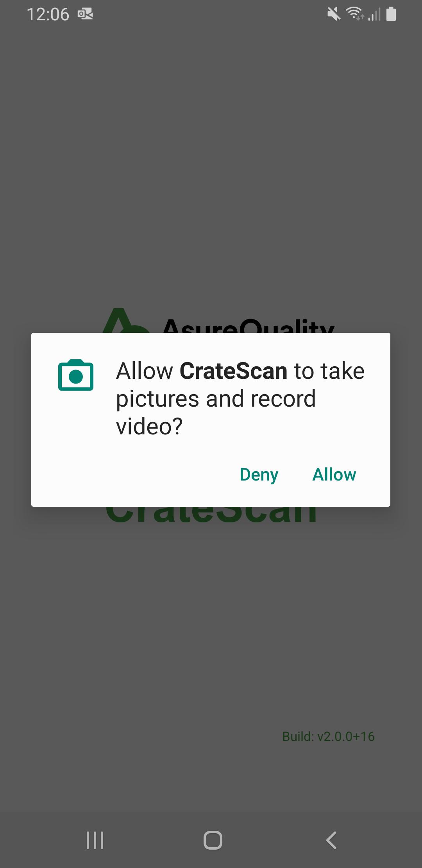Viewport: 422px width, 868px height.
Task: Tap the 12:06 clock in status bar
Action: 48,14
